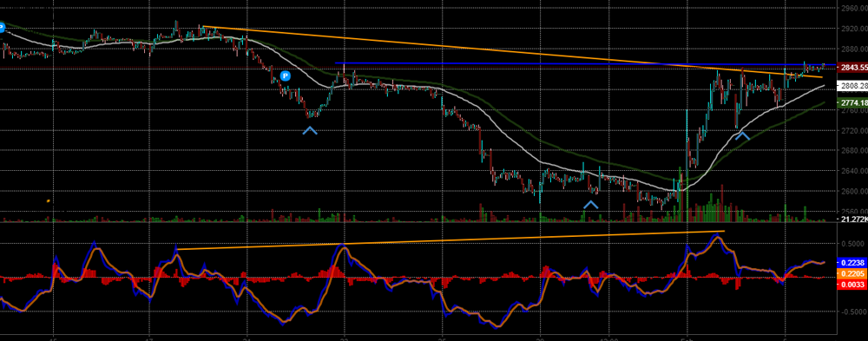The image size is (868, 341).
Task: Click the 2880.00 price axis label
Action: pos(854,49)
